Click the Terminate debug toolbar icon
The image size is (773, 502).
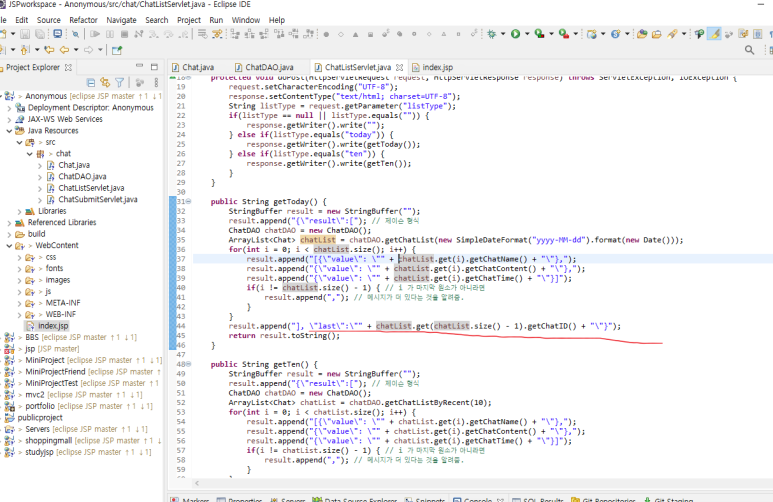click(125, 34)
